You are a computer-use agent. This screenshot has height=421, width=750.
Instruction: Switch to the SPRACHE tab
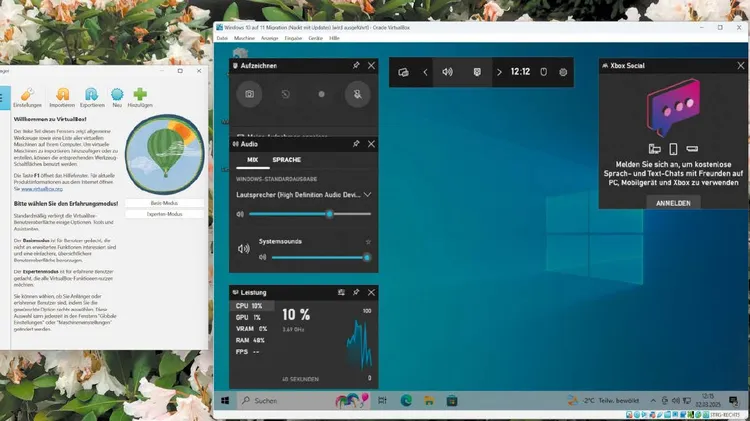pos(286,160)
